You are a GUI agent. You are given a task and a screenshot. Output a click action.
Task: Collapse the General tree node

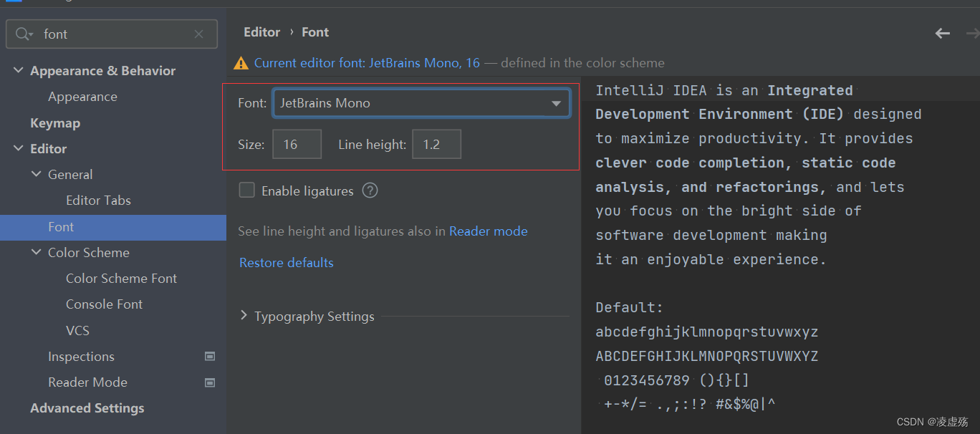point(36,175)
